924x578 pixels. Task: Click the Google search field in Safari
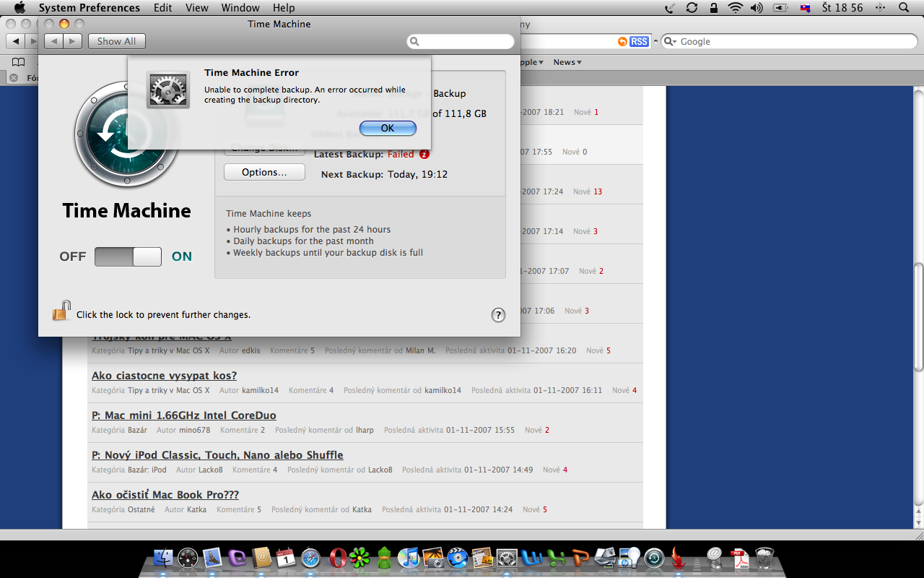coord(789,41)
